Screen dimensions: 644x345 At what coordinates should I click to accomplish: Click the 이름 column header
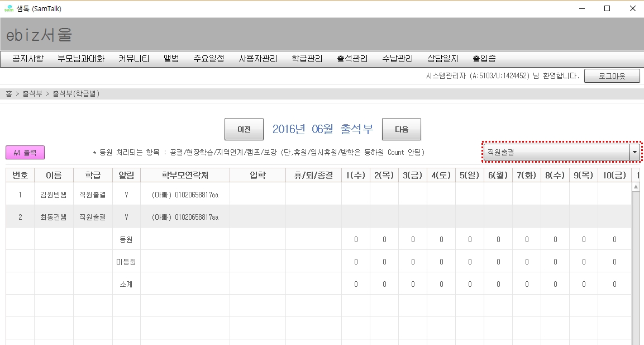(54, 175)
